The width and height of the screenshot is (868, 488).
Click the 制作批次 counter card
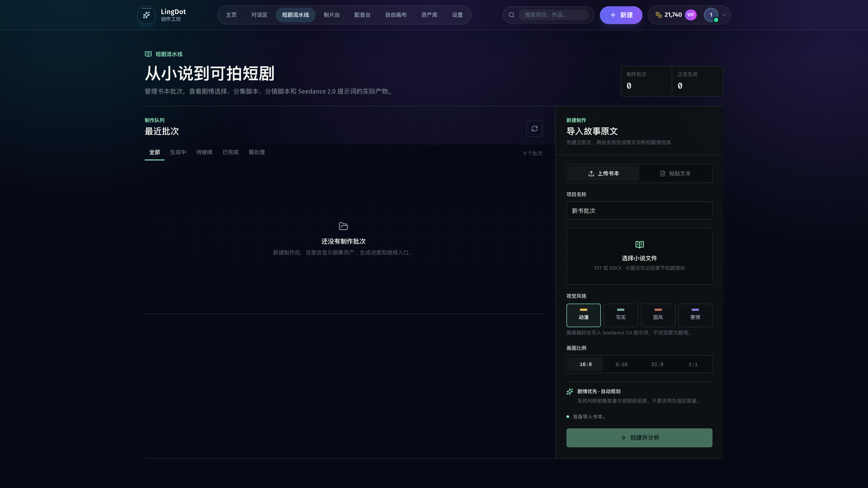(x=646, y=81)
